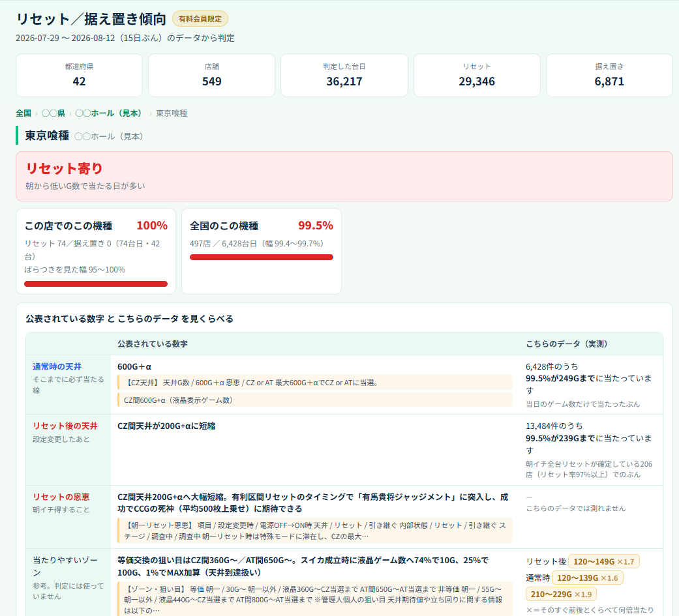The image size is (679, 616).
Task: Click the リセットの恩恵 row label
Action: coord(61,497)
